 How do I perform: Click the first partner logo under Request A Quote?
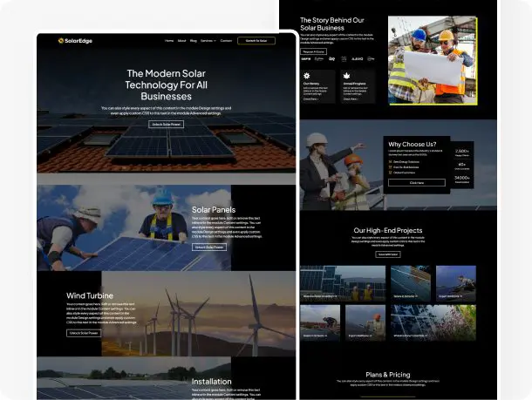[306, 59]
